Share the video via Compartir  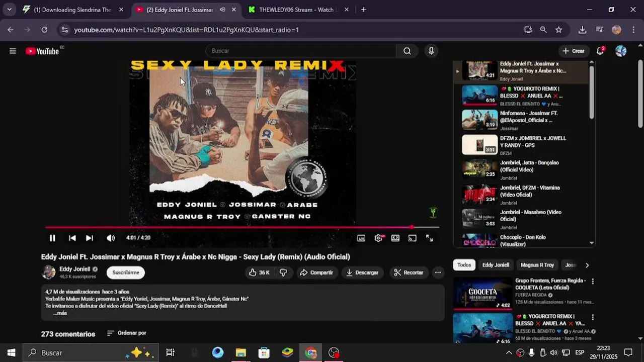[316, 273]
